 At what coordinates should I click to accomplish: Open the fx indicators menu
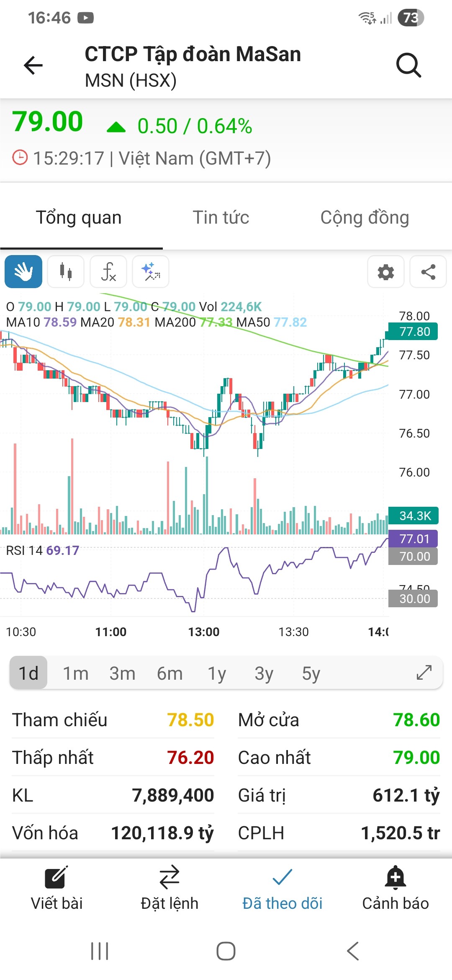coord(108,272)
